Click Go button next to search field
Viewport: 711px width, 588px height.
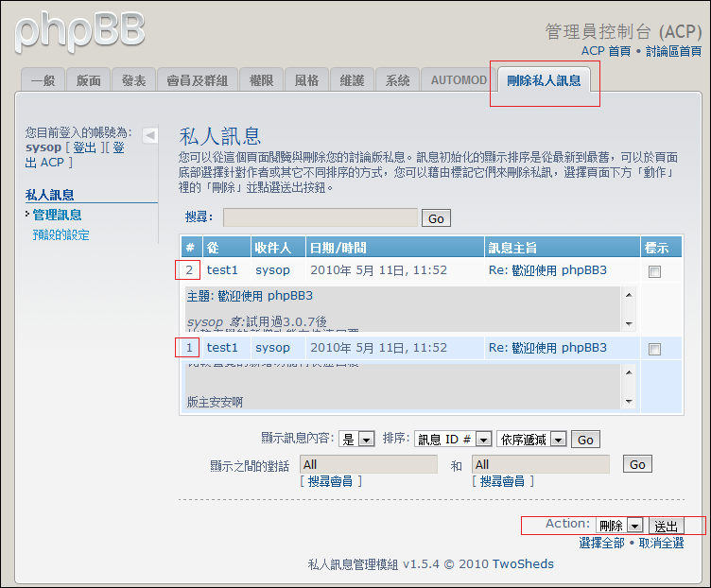coord(436,218)
